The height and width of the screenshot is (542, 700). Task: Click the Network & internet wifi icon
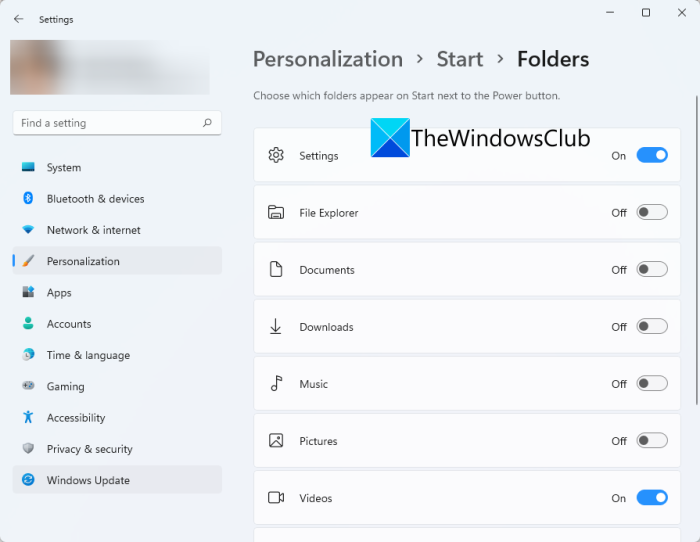tap(28, 230)
